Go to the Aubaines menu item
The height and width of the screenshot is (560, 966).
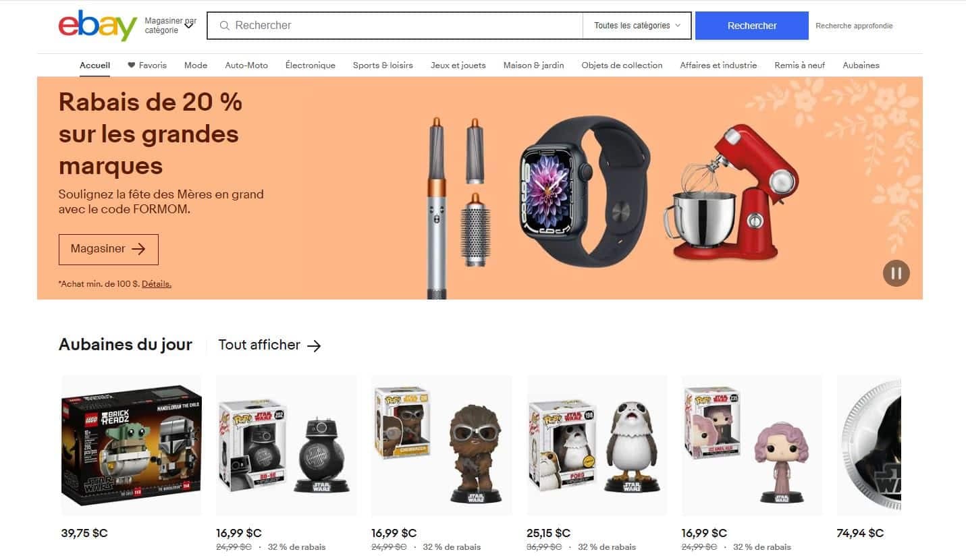tap(861, 65)
